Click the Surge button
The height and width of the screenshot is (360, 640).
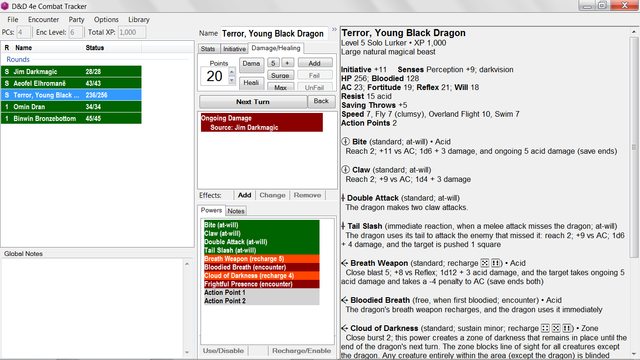(280, 76)
